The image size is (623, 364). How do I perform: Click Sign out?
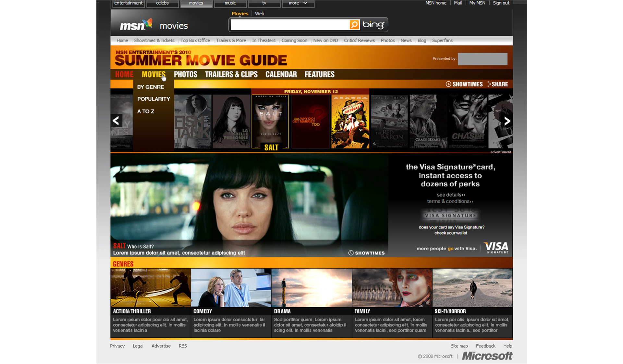(x=501, y=3)
